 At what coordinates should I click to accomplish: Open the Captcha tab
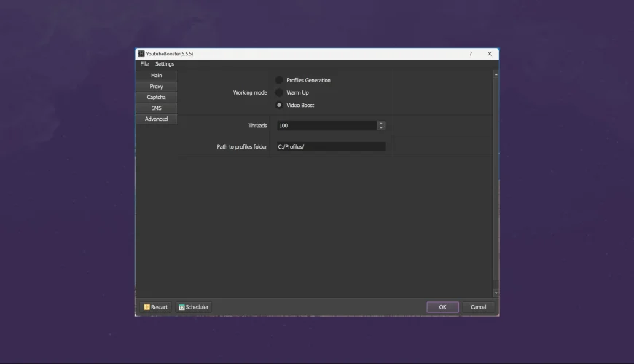(x=157, y=98)
